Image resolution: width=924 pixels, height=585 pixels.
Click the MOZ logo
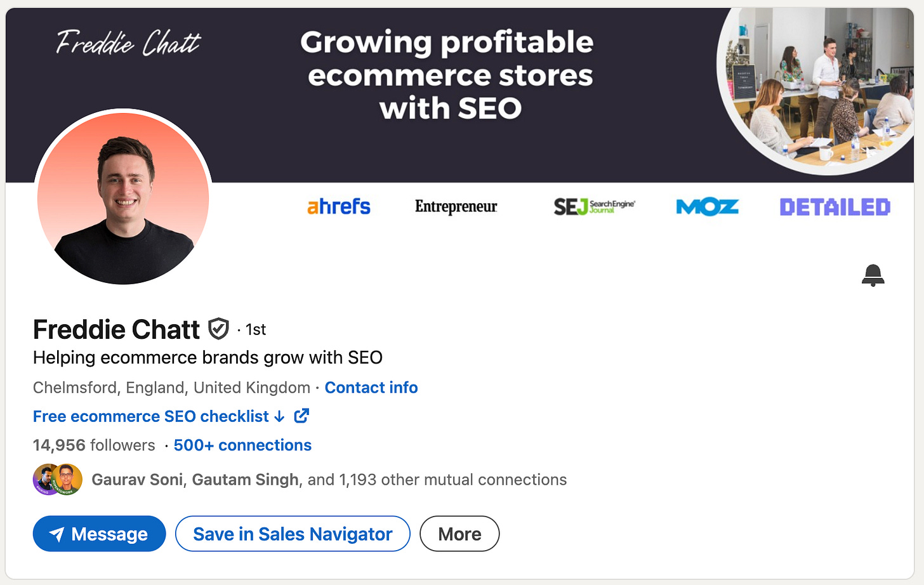tap(707, 207)
